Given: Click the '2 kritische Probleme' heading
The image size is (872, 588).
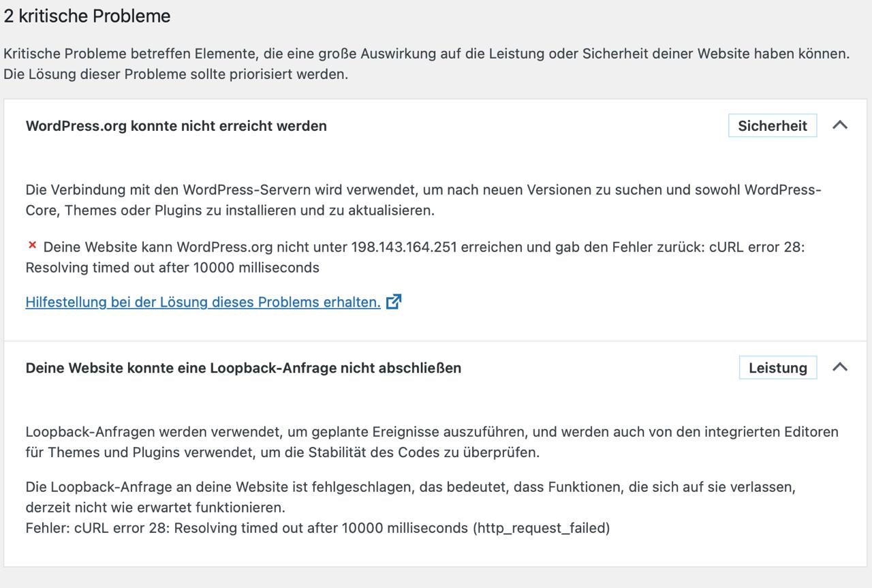Looking at the screenshot, I should tap(87, 16).
